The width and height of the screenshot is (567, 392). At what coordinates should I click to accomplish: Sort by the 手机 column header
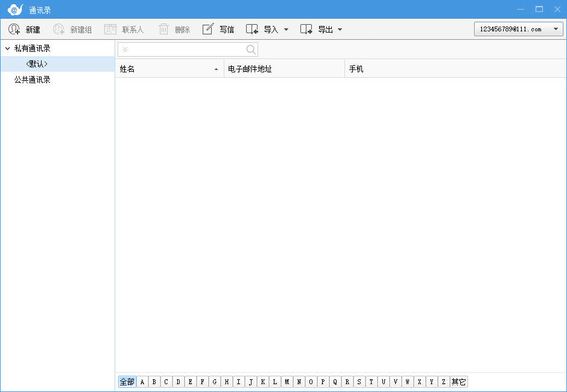(455, 69)
